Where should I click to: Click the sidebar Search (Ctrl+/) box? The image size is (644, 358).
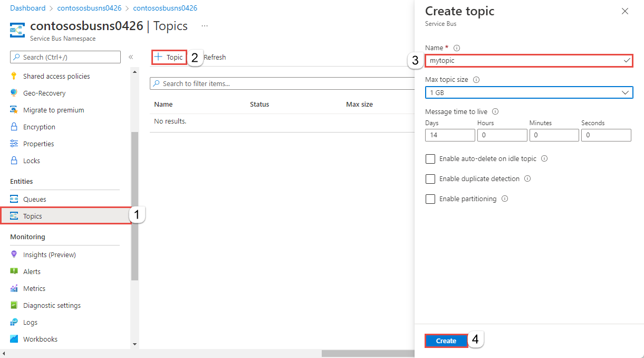tap(65, 57)
